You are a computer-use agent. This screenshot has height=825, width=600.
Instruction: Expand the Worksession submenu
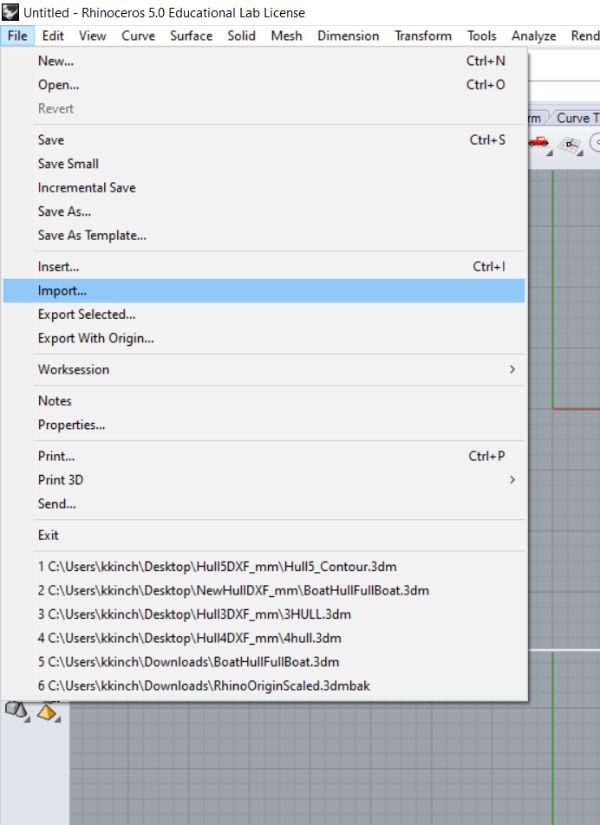coord(264,369)
